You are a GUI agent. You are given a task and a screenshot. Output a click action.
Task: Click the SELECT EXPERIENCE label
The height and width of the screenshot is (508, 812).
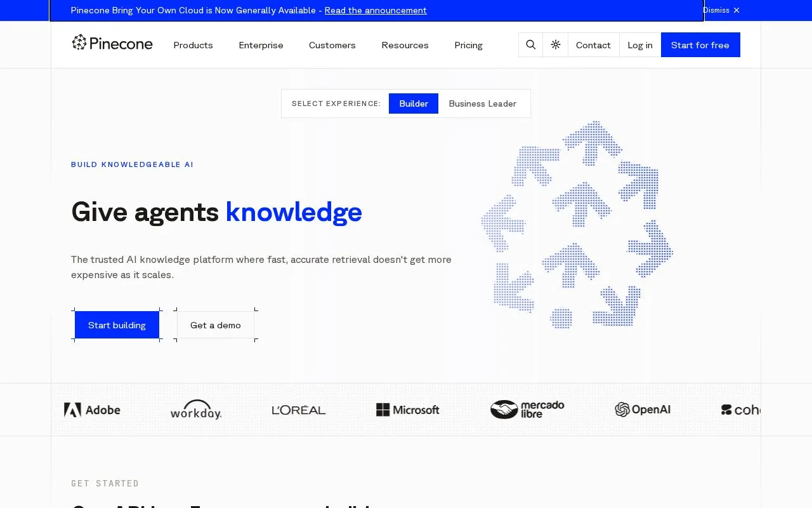tap(336, 104)
